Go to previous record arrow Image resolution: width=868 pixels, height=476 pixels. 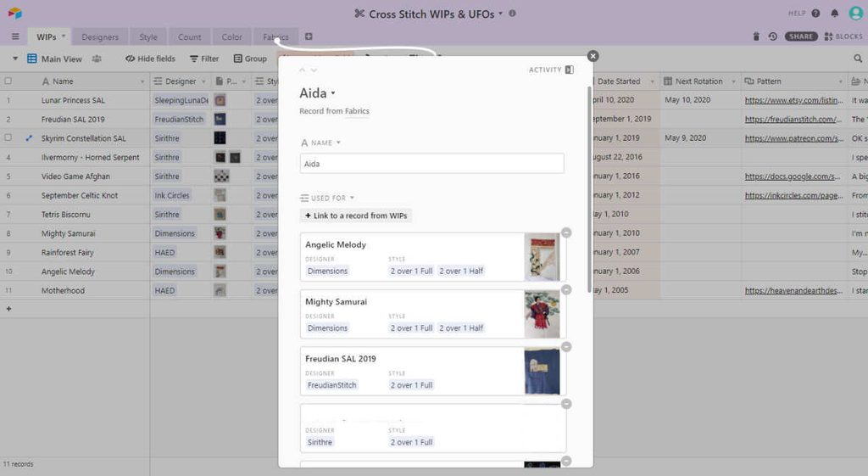(x=303, y=70)
